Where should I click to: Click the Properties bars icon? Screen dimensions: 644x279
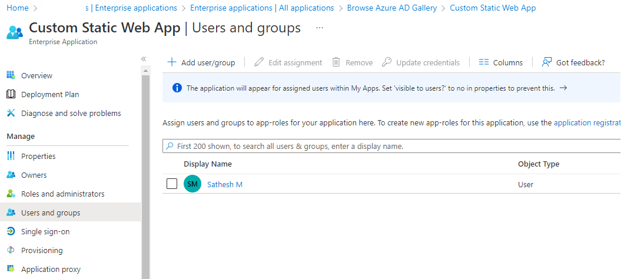click(11, 156)
